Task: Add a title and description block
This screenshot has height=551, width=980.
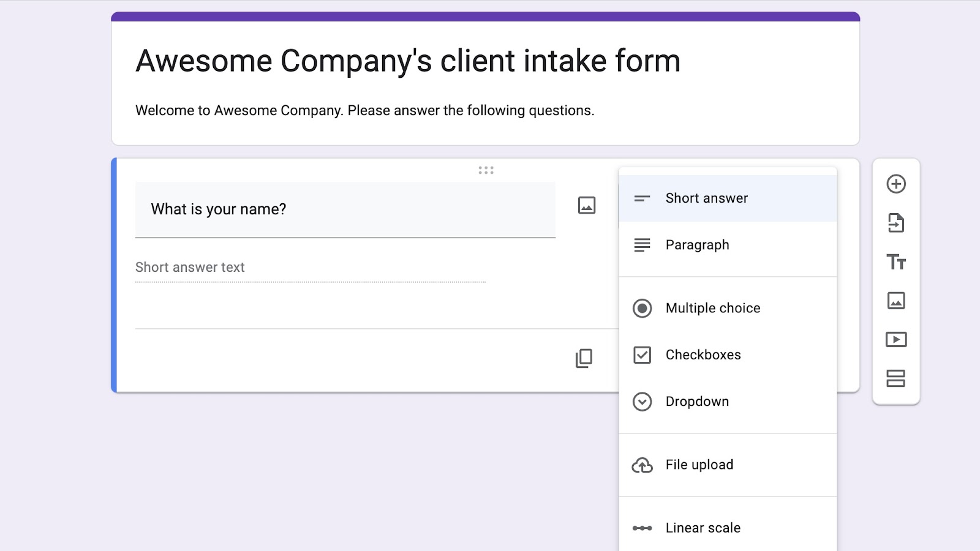Action: 896,262
